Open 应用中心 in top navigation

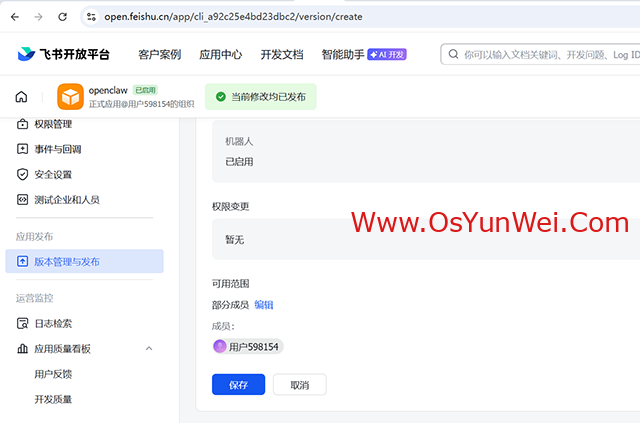[x=220, y=55]
